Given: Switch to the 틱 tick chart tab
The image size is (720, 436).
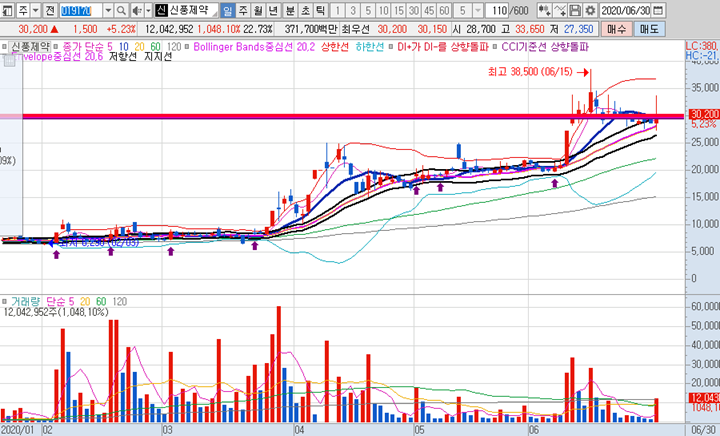Looking at the screenshot, I should pos(321,10).
